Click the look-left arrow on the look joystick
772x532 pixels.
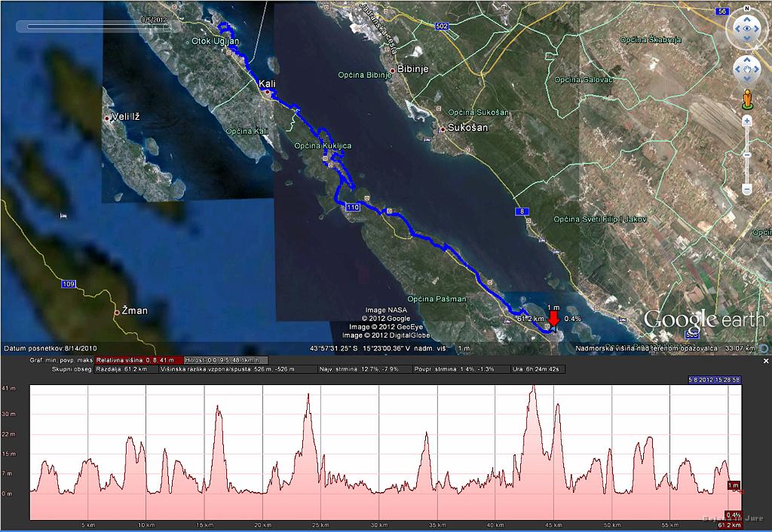coord(738,29)
